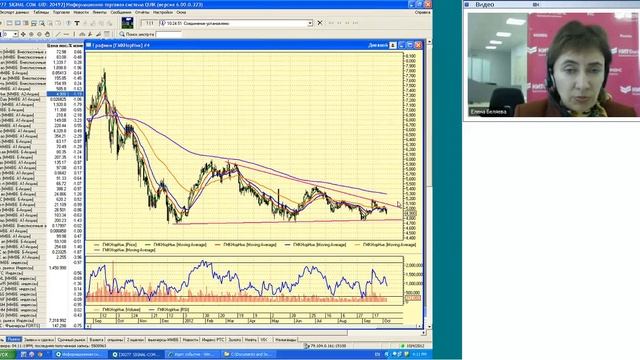This screenshot has height=360, width=640.
Task: Switch to the Золото tab
Action: click(x=235, y=339)
